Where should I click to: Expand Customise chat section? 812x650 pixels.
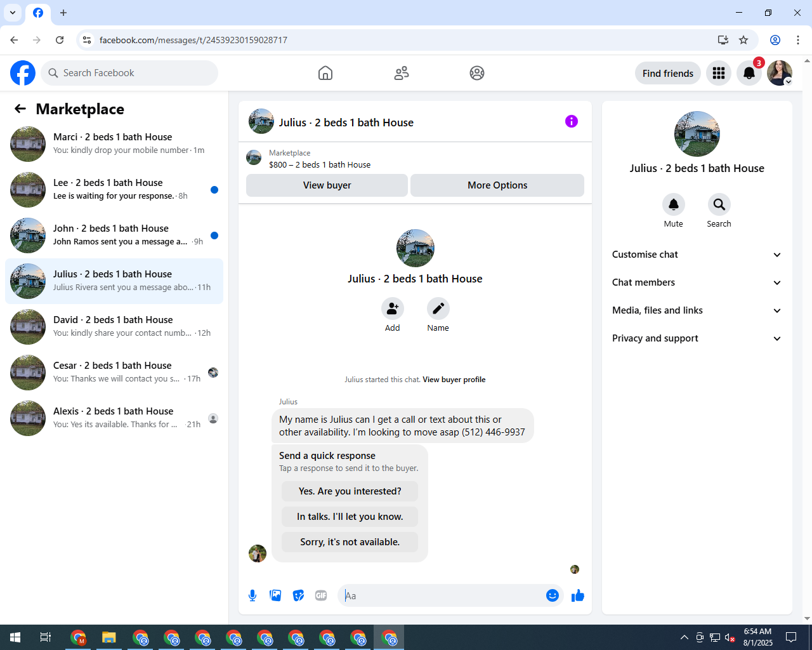[697, 255]
